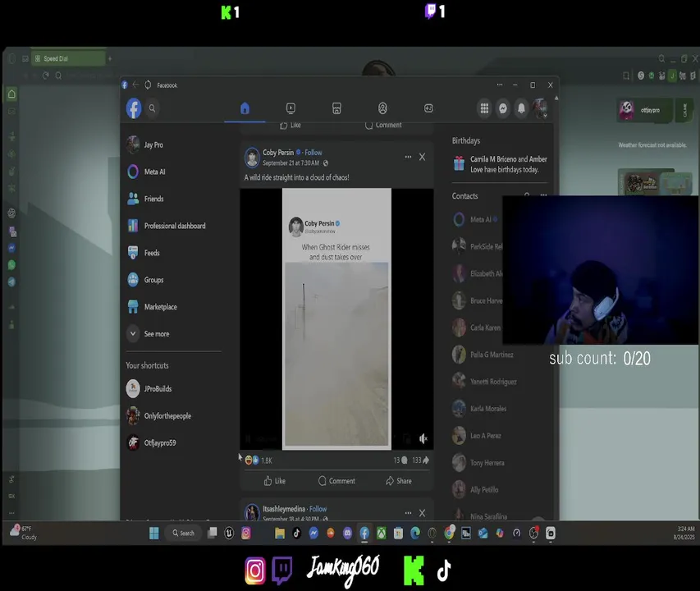Go back with the Facebook window's back arrow

(x=135, y=85)
